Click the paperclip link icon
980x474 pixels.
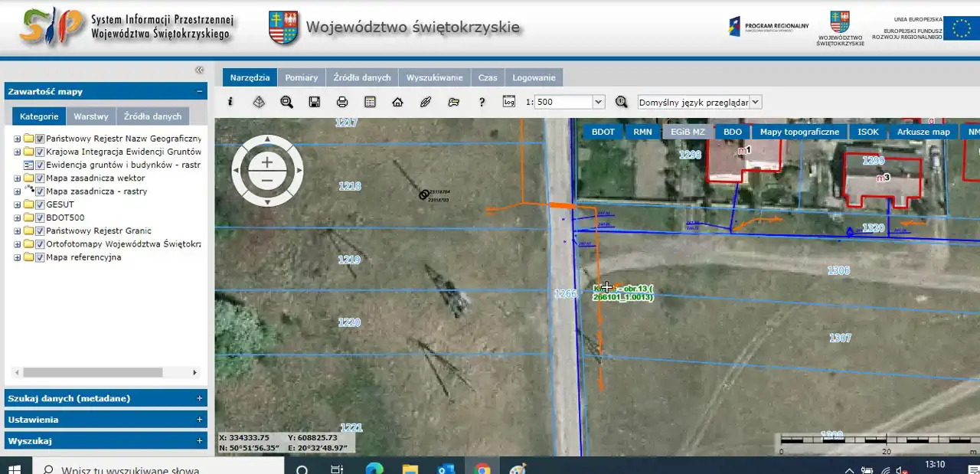426,102
